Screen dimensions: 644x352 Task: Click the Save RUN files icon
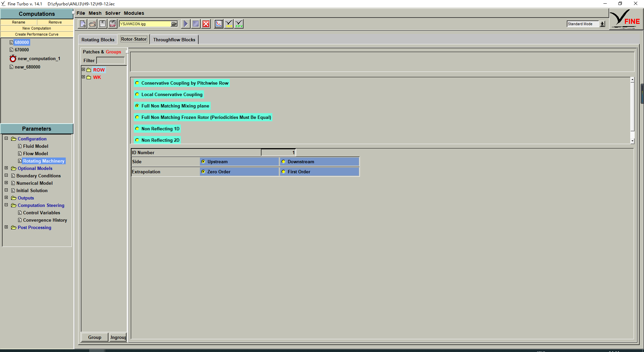113,24
